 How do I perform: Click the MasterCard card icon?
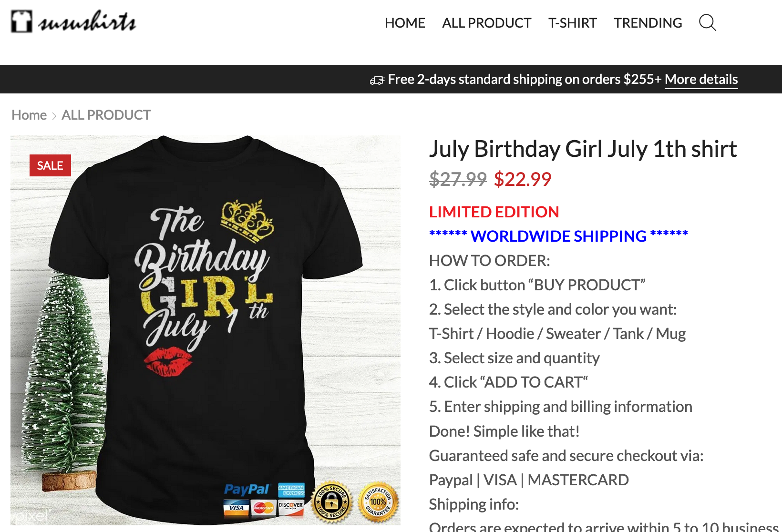click(x=263, y=508)
